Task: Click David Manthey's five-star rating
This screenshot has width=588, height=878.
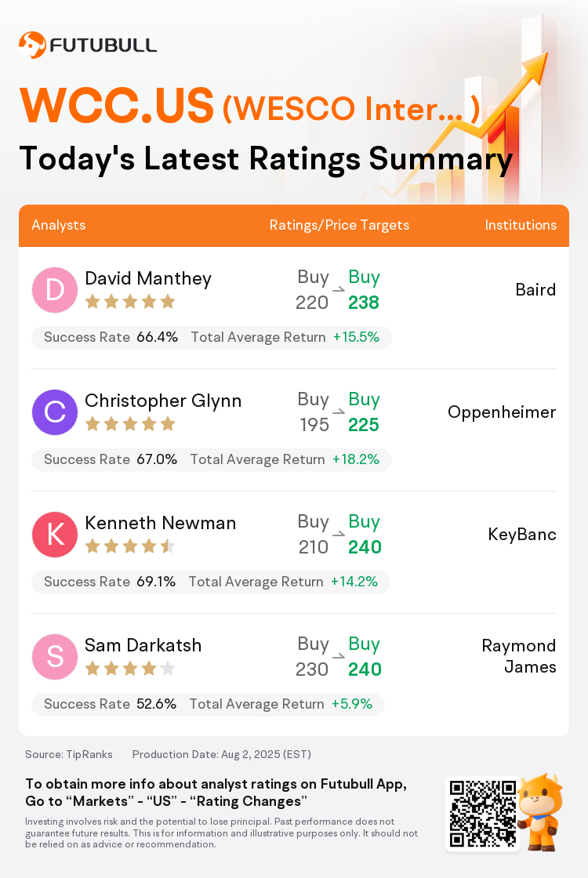Action: pyautogui.click(x=130, y=303)
